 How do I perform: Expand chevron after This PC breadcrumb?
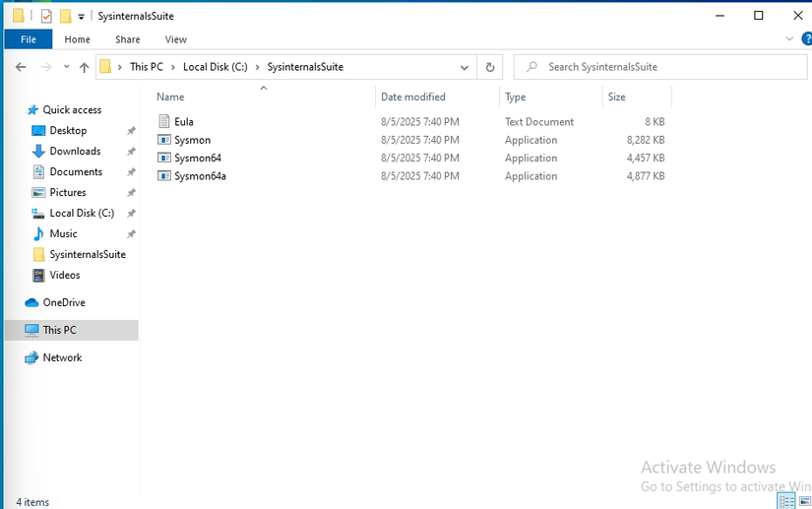(173, 67)
